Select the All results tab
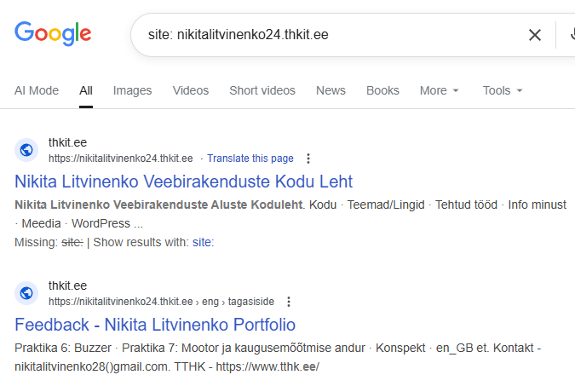 86,90
